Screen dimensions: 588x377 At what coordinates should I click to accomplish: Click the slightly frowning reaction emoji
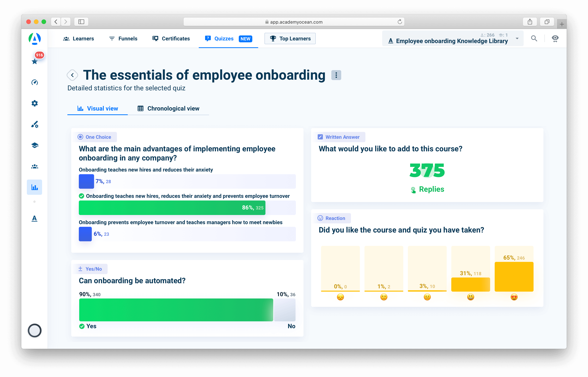(383, 297)
